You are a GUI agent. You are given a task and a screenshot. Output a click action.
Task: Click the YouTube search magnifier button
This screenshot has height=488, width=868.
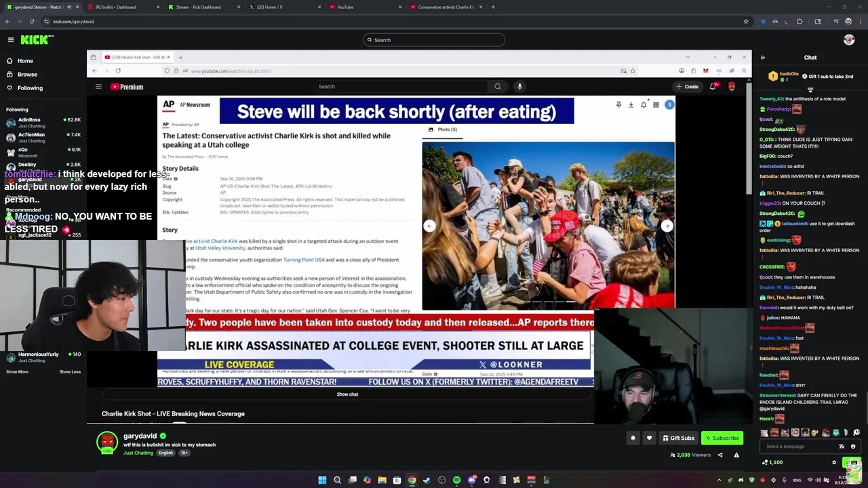click(x=498, y=87)
